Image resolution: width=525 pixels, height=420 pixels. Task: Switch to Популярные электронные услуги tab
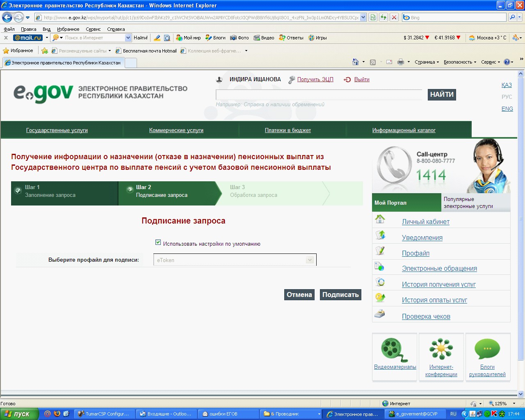click(476, 203)
